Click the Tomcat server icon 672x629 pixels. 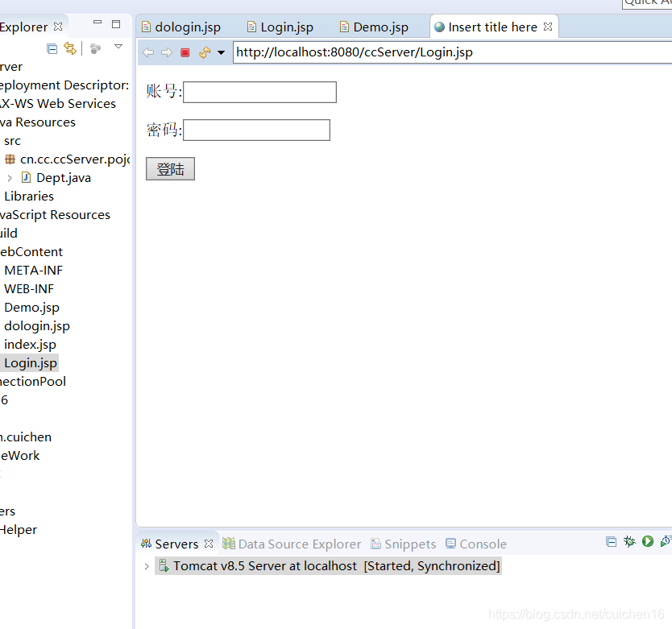pos(164,565)
